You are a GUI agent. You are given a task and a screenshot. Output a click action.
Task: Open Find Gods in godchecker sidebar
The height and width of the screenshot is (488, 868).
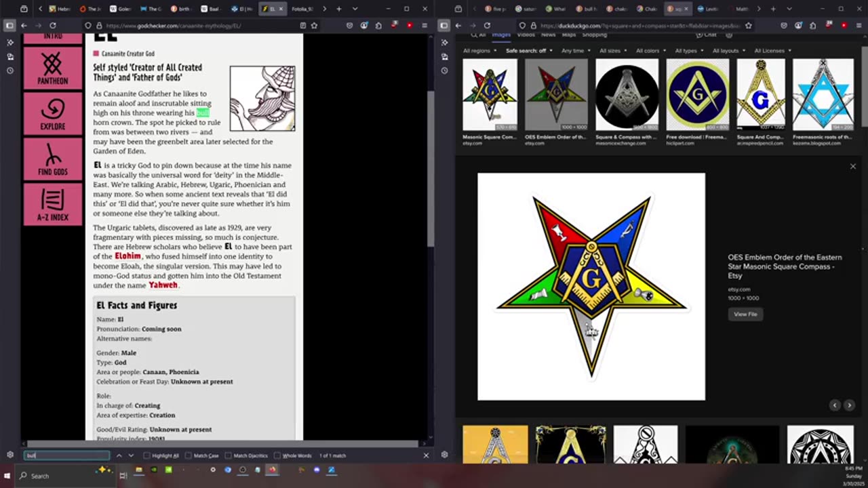(x=52, y=159)
